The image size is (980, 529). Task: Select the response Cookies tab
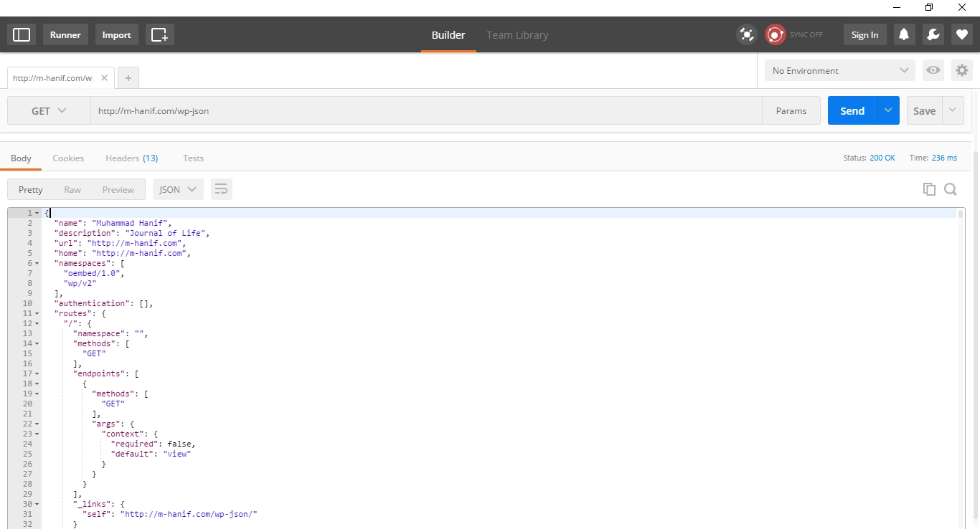(68, 158)
